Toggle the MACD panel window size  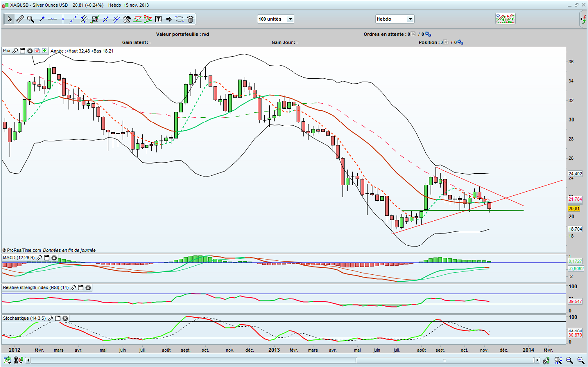click(47, 258)
